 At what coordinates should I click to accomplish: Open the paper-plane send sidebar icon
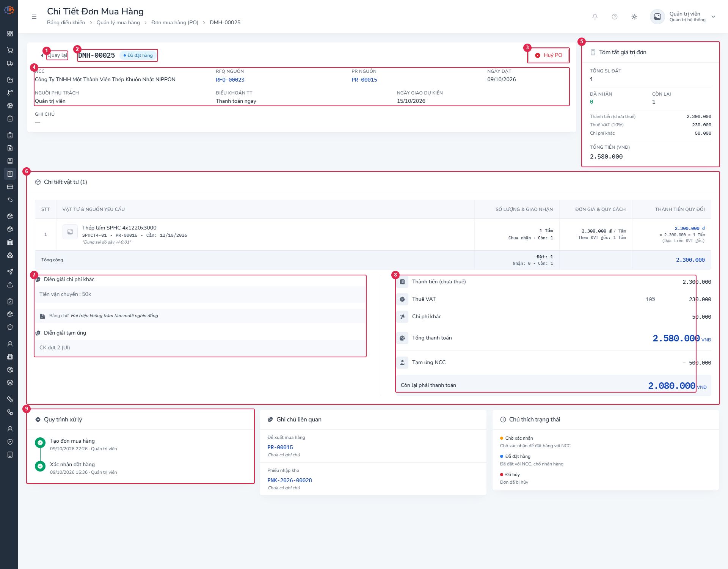[x=10, y=272]
